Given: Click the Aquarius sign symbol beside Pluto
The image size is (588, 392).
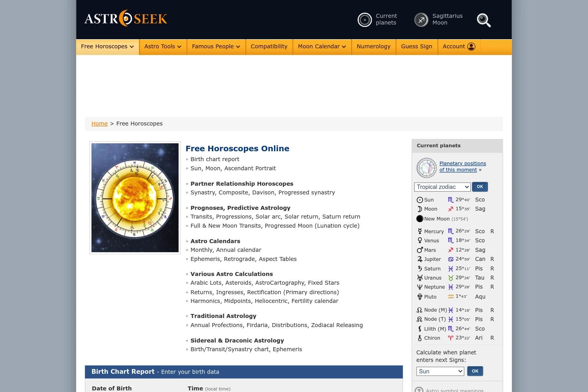Looking at the screenshot, I should pyautogui.click(x=451, y=297).
